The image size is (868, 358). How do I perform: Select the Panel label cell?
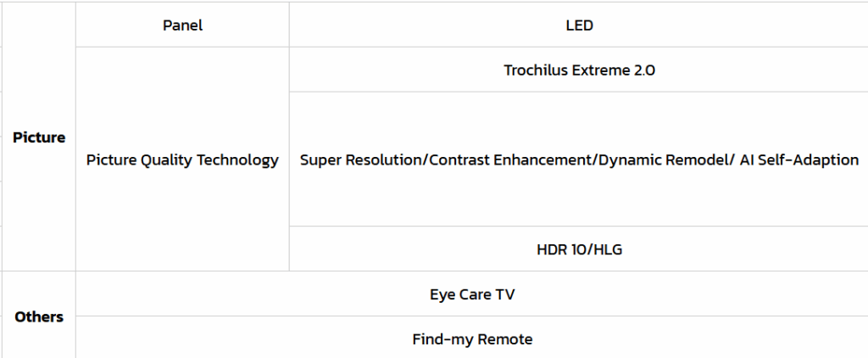(182, 25)
